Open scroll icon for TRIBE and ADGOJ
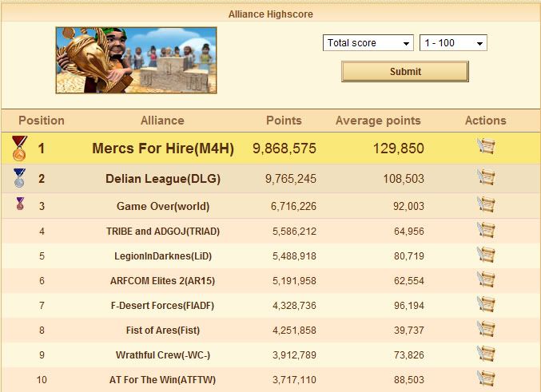This screenshot has width=541, height=392. pyautogui.click(x=486, y=230)
